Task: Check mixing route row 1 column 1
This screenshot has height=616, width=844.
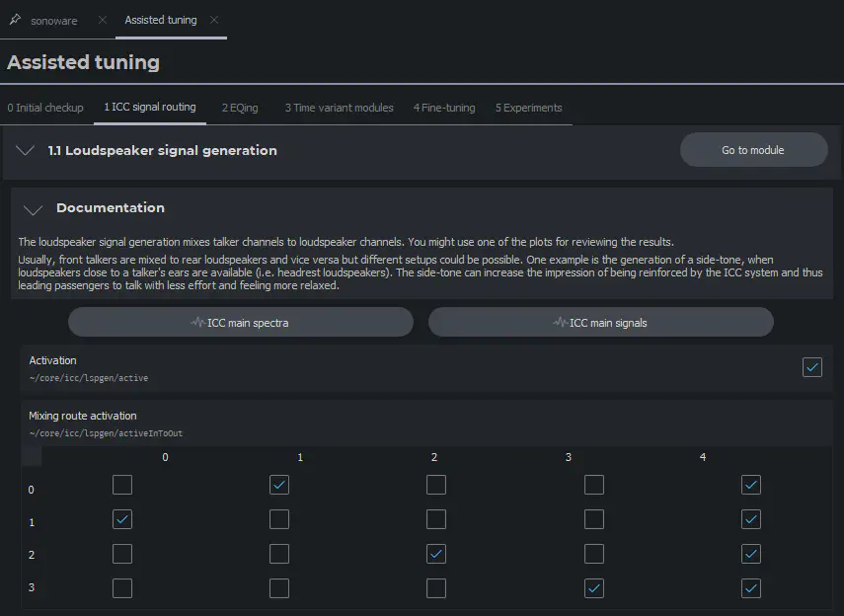Action: tap(278, 519)
